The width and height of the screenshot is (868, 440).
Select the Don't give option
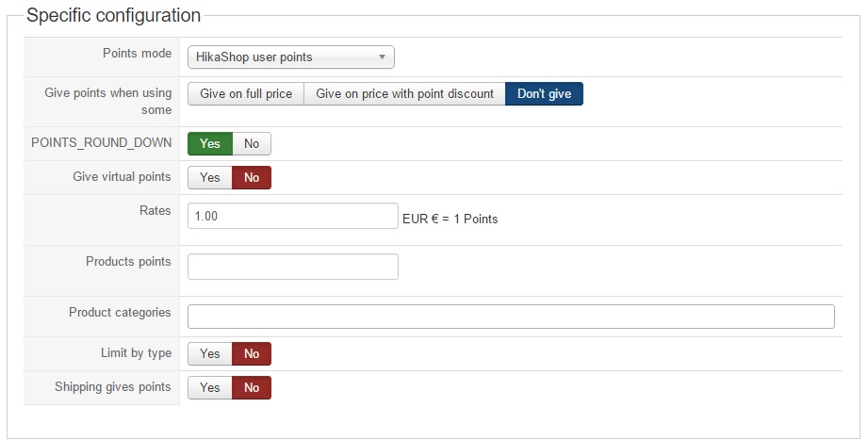click(544, 94)
